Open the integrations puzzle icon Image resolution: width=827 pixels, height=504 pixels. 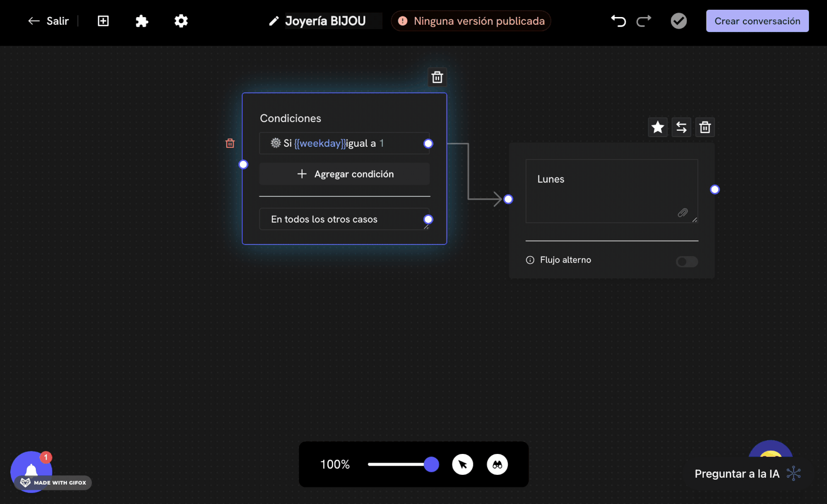coord(142,21)
